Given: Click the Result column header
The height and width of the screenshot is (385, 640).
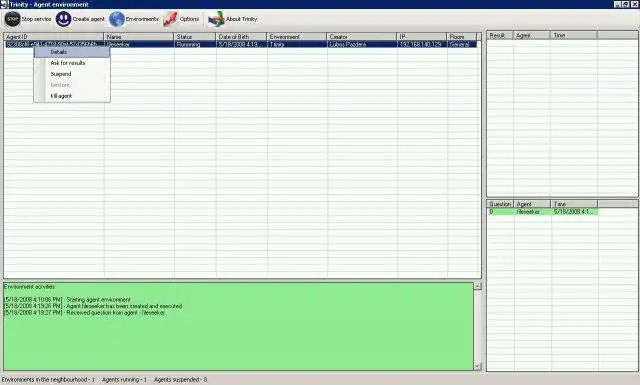Looking at the screenshot, I should click(x=500, y=35).
